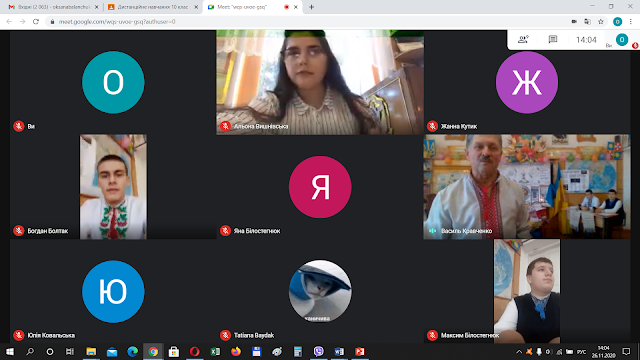This screenshot has width=640, height=360.
Task: Click the muted mic icon beside Ви
Action: click(x=18, y=126)
